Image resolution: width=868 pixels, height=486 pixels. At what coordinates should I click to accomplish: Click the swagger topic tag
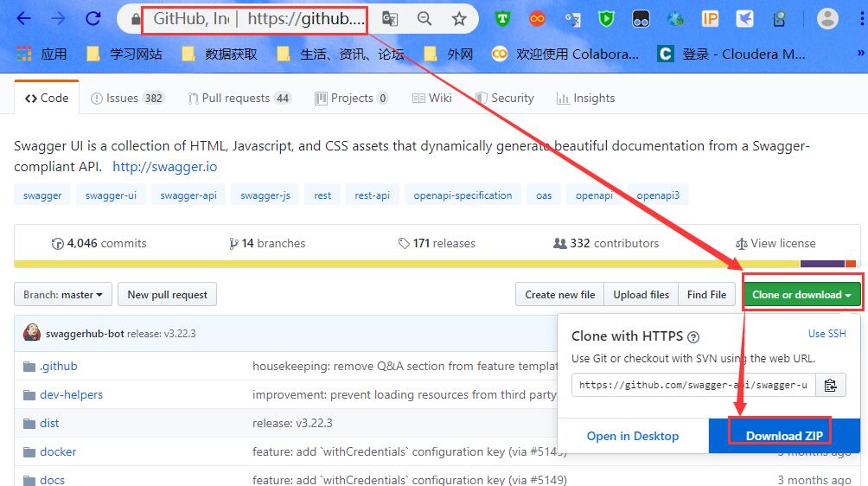(x=42, y=195)
